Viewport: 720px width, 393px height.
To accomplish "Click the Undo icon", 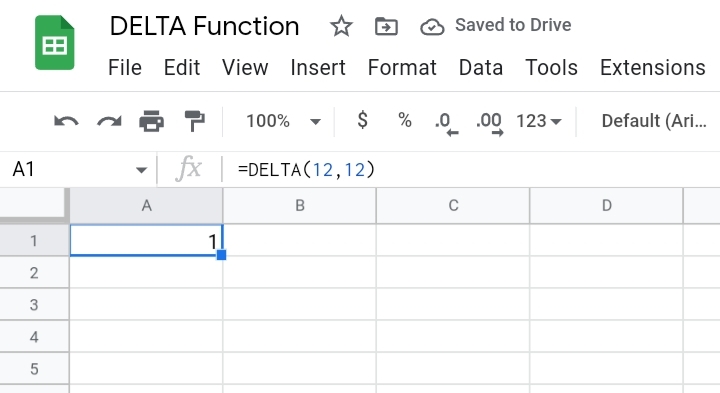I will [x=66, y=121].
